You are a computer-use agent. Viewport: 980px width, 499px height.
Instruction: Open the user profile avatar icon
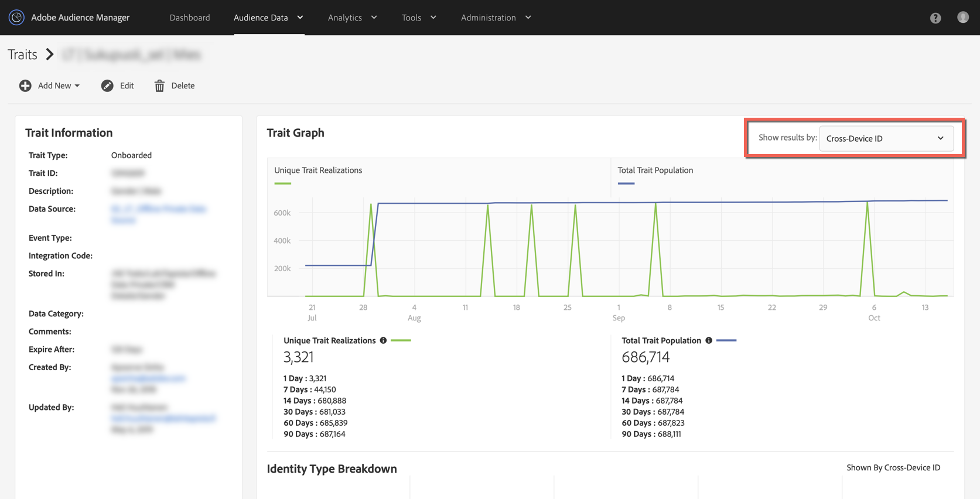point(962,18)
